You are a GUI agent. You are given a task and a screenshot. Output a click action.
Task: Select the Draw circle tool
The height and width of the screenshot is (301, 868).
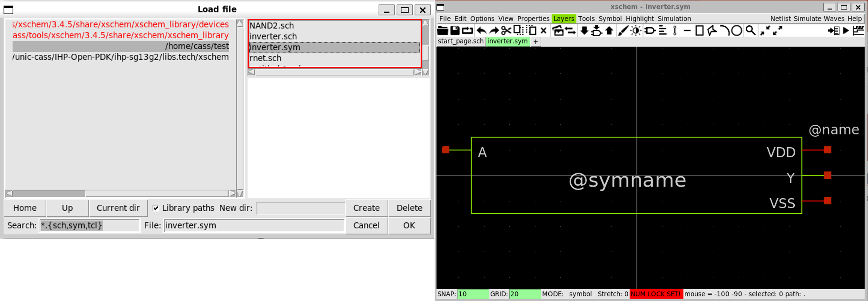click(737, 31)
